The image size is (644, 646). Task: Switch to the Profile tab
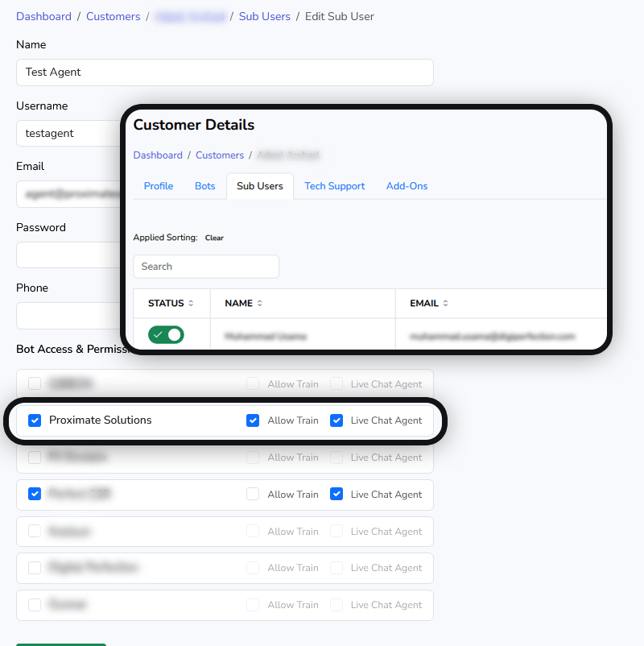pyautogui.click(x=159, y=186)
